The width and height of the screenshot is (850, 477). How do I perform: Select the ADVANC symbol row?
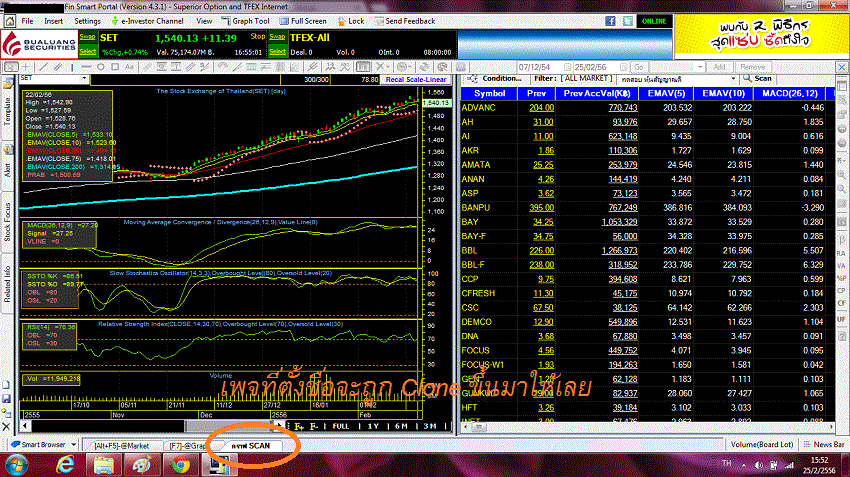(647, 108)
